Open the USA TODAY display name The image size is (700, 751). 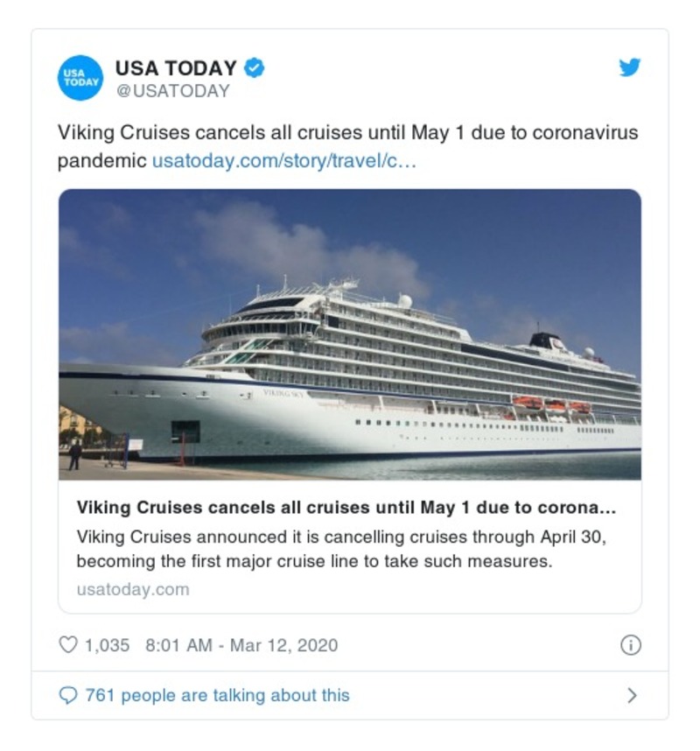(176, 68)
